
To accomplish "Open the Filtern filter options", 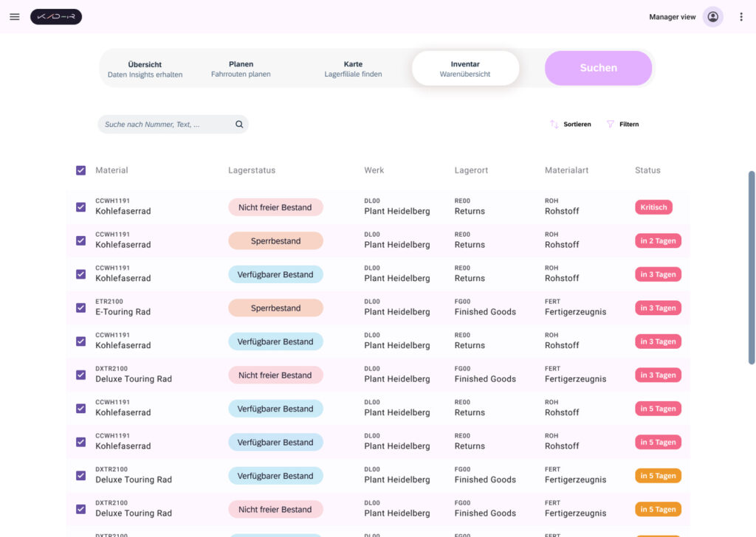I will tap(622, 124).
